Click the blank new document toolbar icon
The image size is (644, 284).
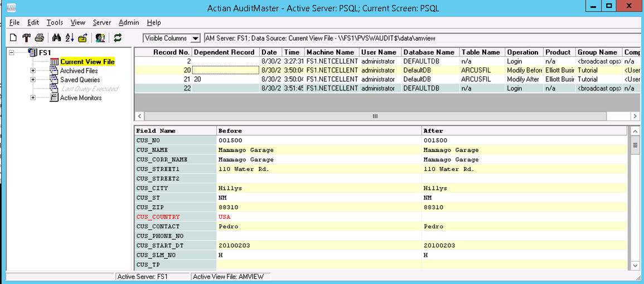click(13, 38)
